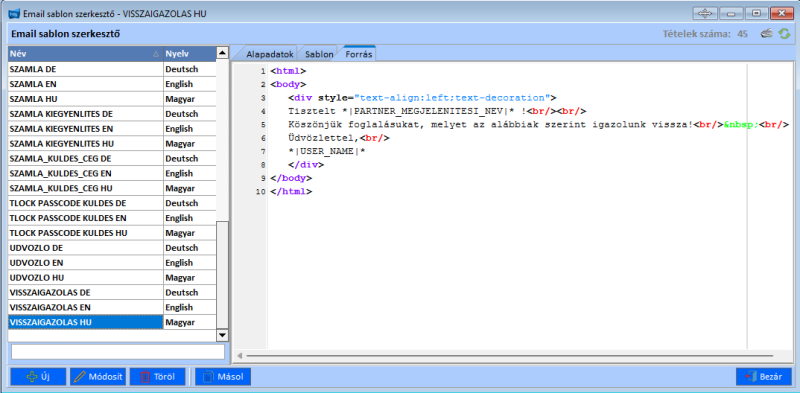This screenshot has height=393, width=800.
Task: Click the vertical scrollbar thumb in list
Action: 222,275
